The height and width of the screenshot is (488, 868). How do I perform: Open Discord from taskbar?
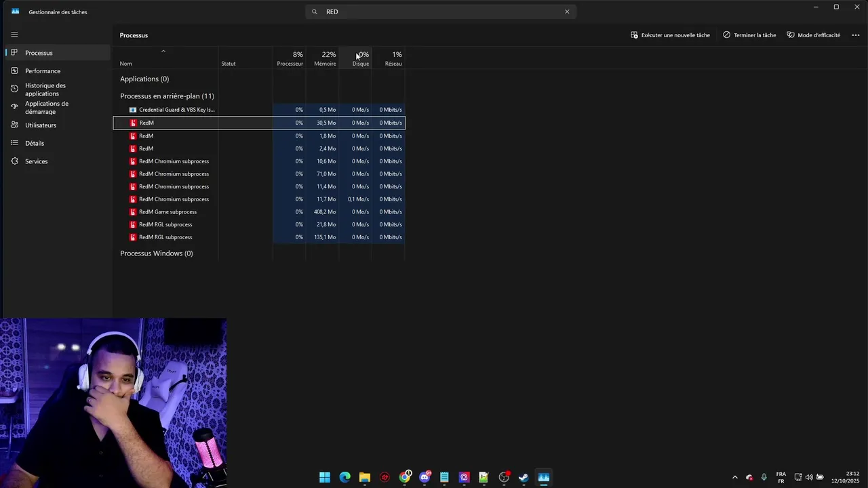tap(425, 477)
